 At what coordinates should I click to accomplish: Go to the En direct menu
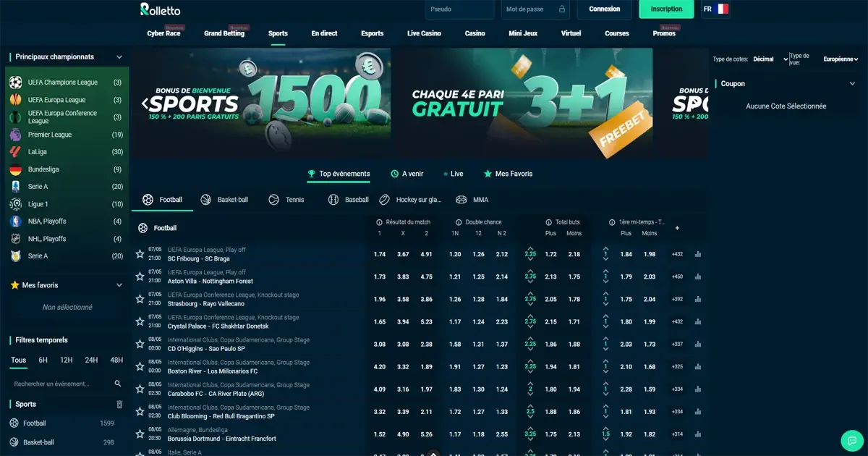[325, 33]
